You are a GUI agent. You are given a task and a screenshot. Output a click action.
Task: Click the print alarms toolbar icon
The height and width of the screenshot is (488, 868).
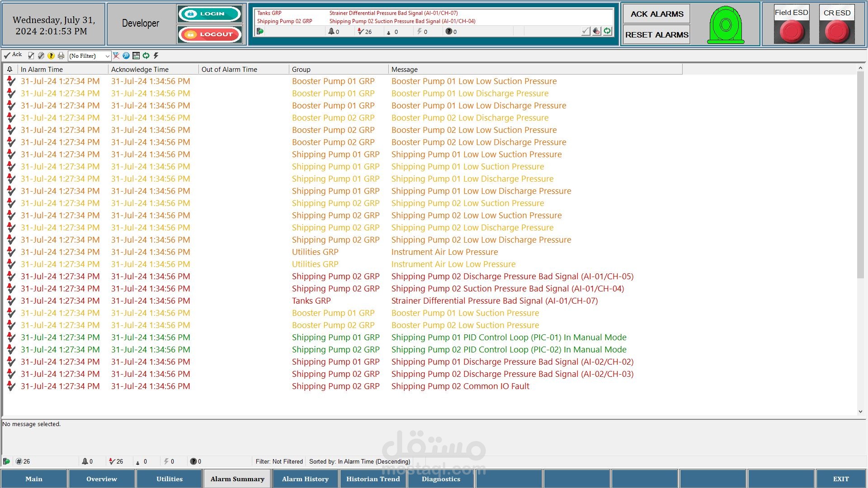[61, 56]
